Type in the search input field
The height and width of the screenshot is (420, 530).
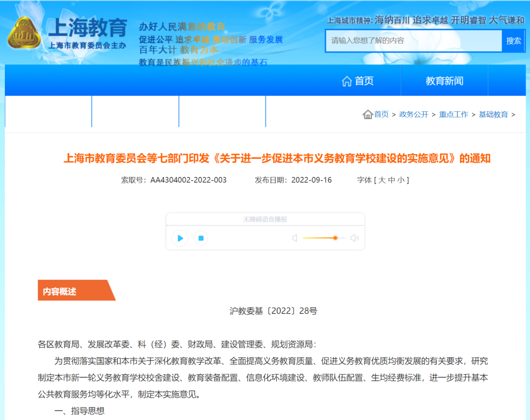point(413,41)
